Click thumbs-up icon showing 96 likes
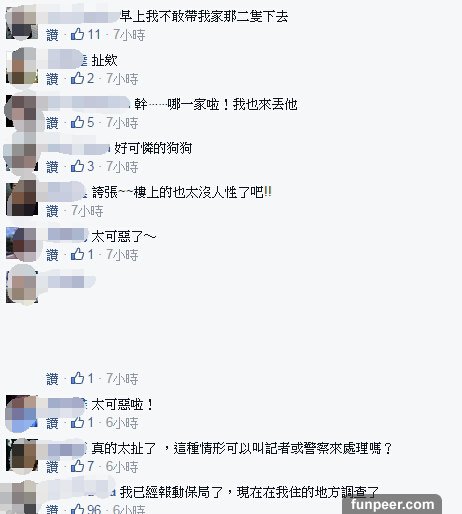 77,509
